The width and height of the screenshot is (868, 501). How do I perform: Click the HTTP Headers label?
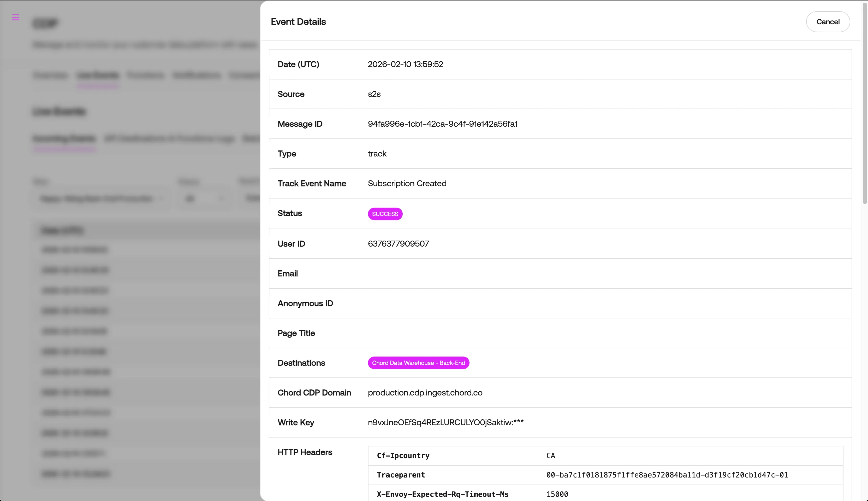(x=305, y=452)
